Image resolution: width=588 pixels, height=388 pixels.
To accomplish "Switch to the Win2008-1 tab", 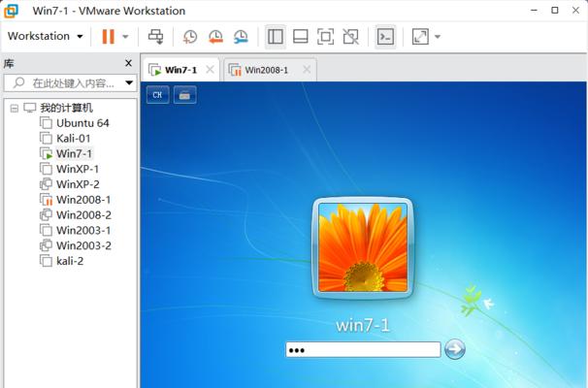I will (266, 70).
